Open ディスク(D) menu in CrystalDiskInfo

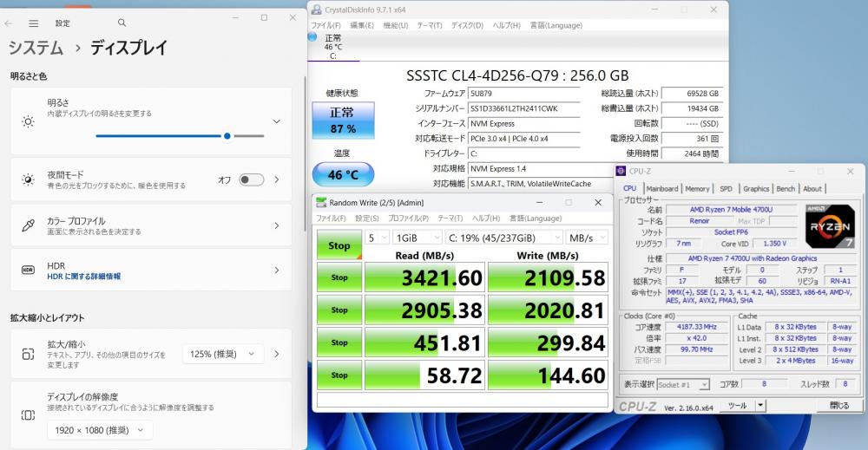click(x=467, y=25)
